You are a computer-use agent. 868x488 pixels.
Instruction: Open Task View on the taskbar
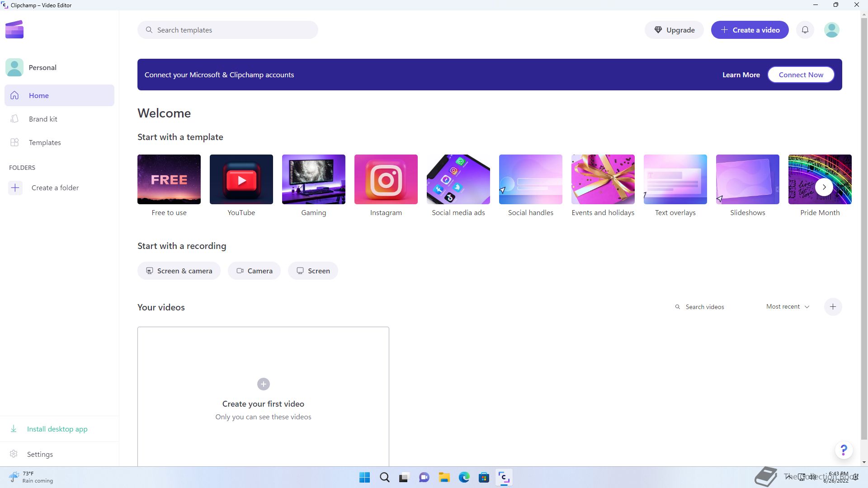coord(404,478)
